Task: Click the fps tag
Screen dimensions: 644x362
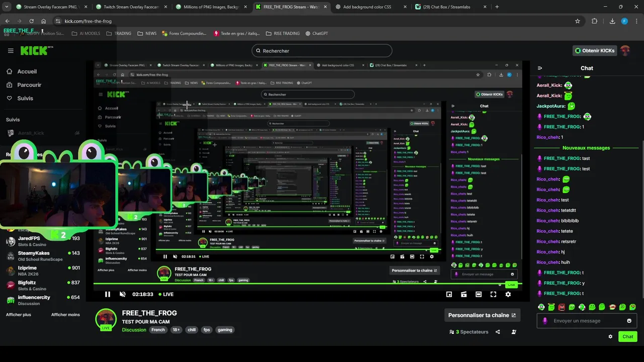Action: (x=206, y=330)
